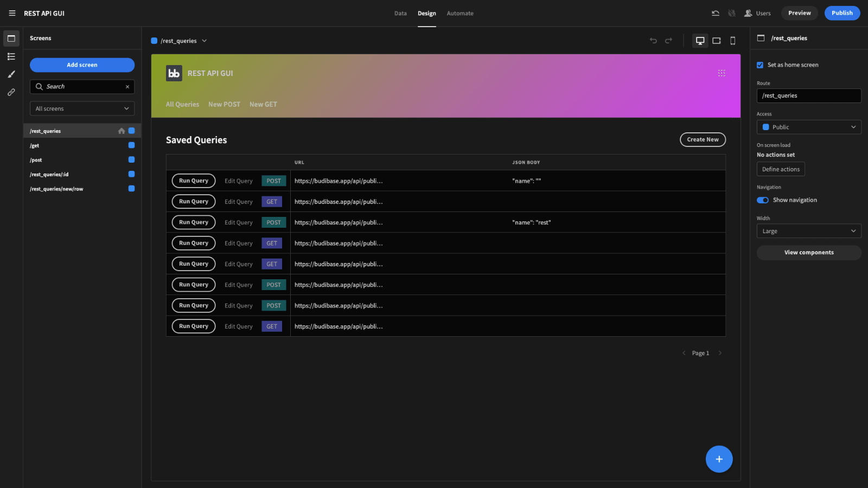Click the Add screen button
The width and height of the screenshot is (868, 488).
click(x=82, y=65)
